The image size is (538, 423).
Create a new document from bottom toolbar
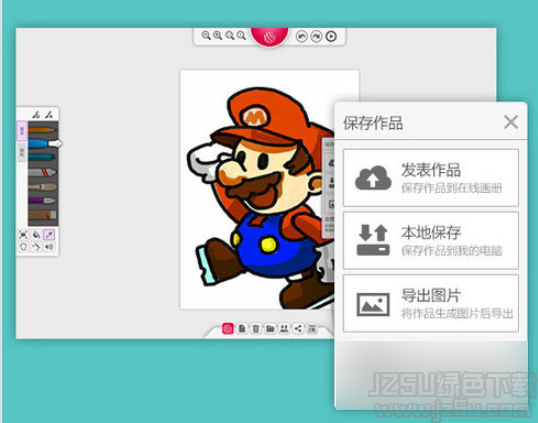coord(242,328)
